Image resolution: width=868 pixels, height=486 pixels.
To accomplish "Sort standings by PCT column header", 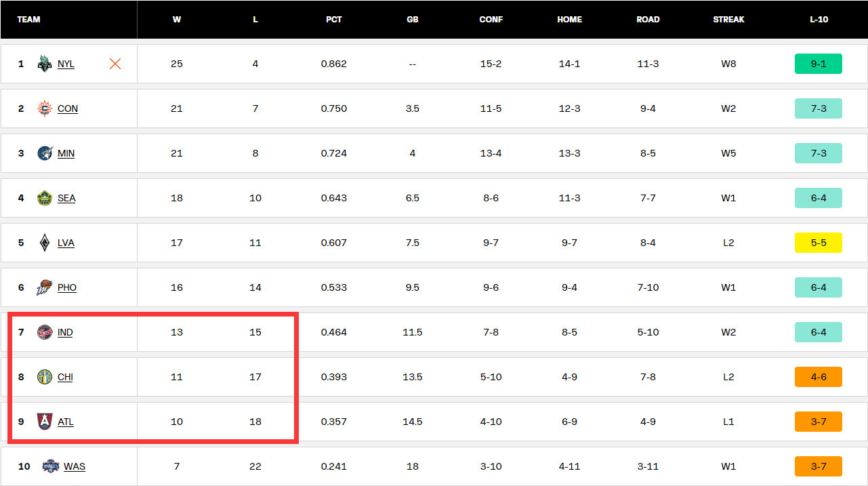I will click(x=333, y=20).
